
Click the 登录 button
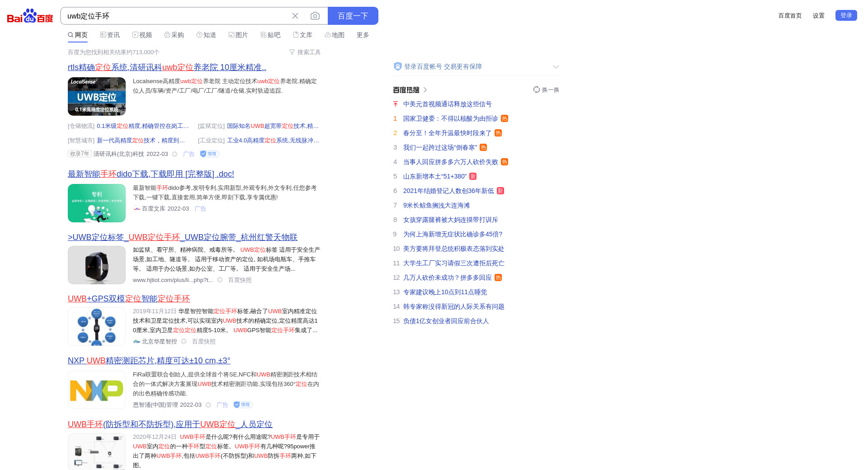point(846,15)
